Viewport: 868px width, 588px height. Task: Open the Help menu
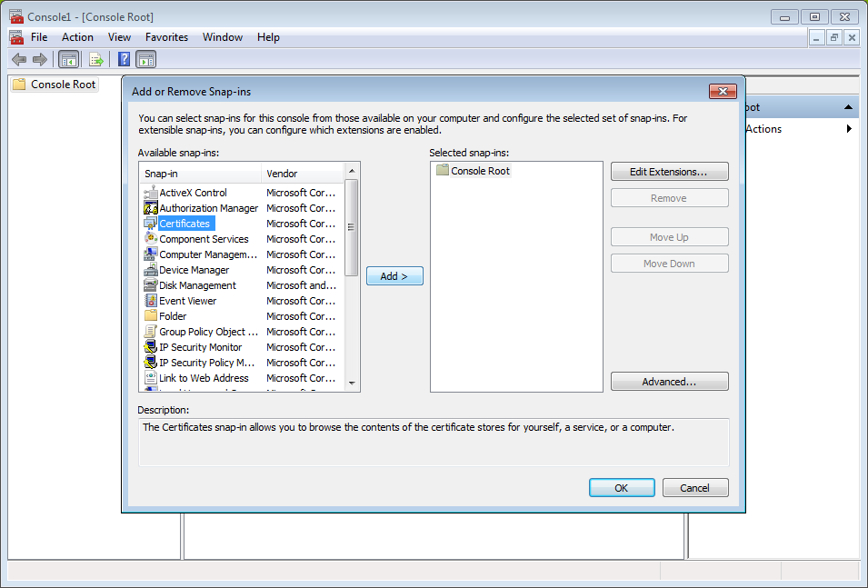[x=268, y=37]
